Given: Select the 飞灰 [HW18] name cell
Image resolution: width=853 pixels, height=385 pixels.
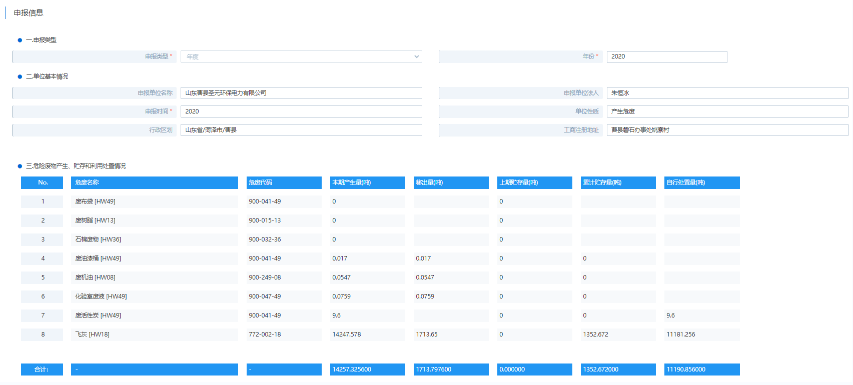Looking at the screenshot, I should pos(154,334).
